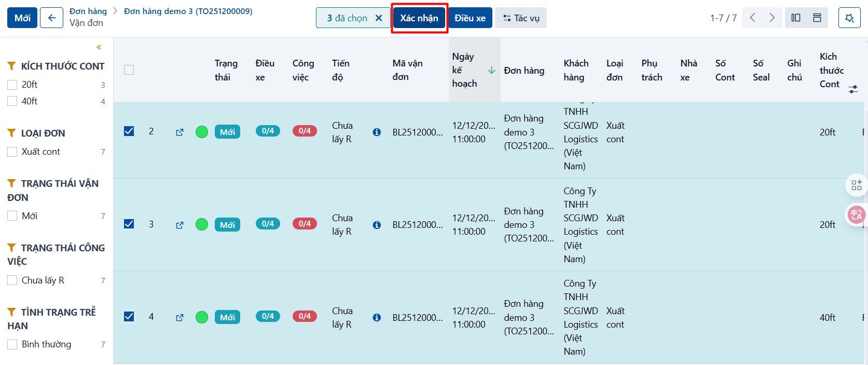Viewport: 868px width, 365px height.
Task: Switch to the side-panel list view icon
Action: [796, 18]
